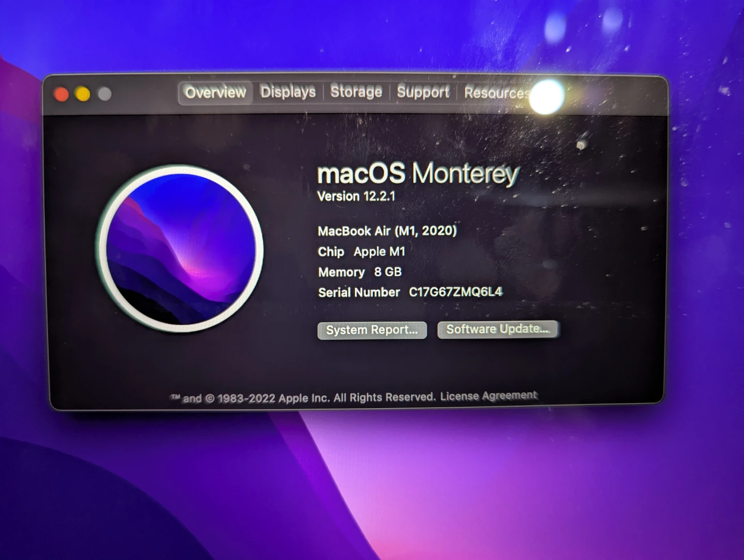This screenshot has width=744, height=560.
Task: Minimize window with the yellow button
Action: [x=83, y=94]
